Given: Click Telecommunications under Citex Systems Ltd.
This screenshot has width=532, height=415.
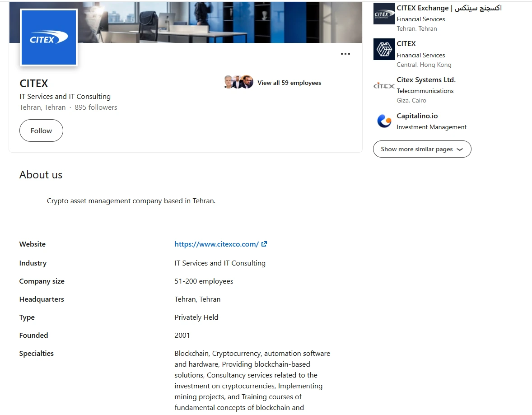Looking at the screenshot, I should tap(425, 91).
